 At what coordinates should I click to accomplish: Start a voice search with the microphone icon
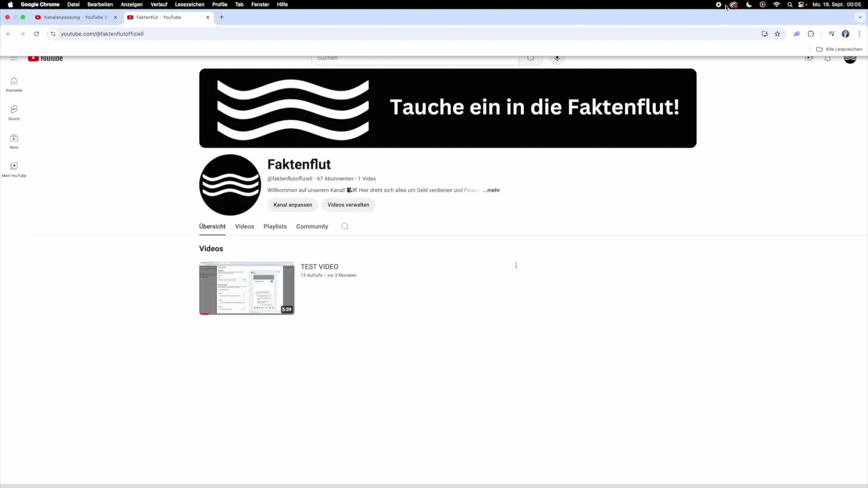tap(557, 58)
